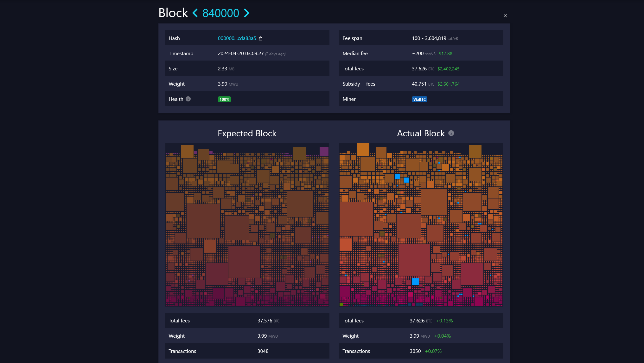This screenshot has height=363, width=644.
Task: Click the Expected Block heading
Action: [x=247, y=133]
